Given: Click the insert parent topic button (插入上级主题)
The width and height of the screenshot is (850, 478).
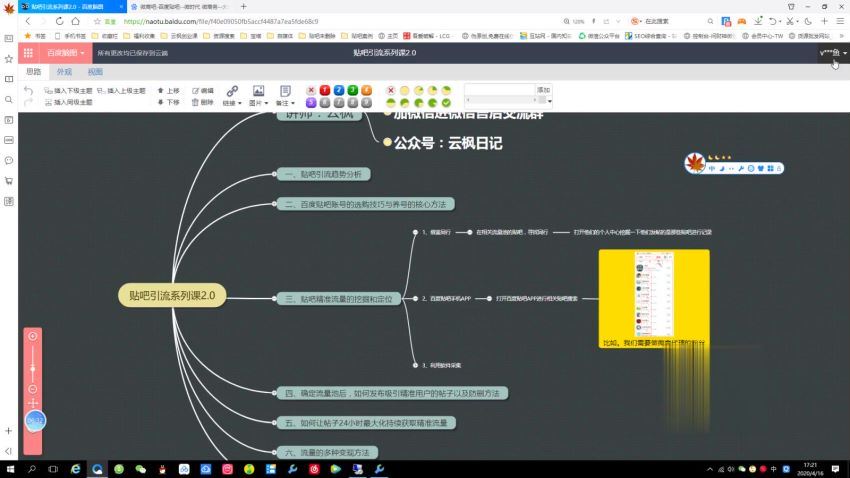Looking at the screenshot, I should click(121, 91).
